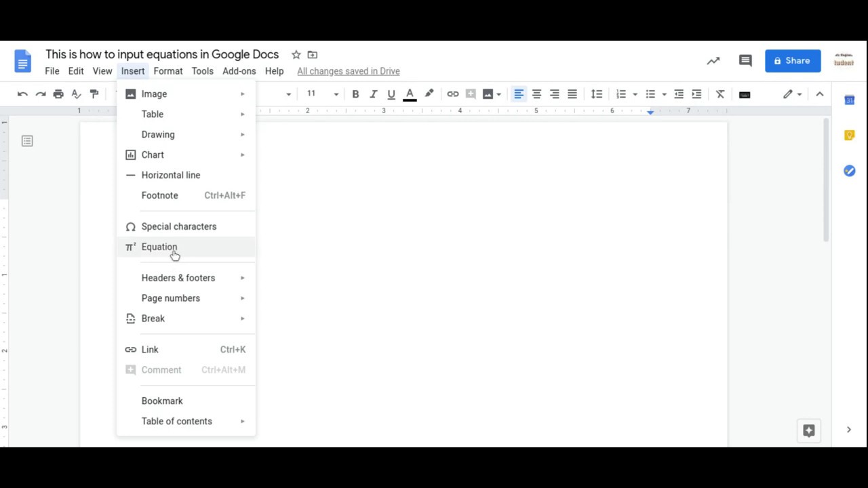Toggle bold formatting

pyautogui.click(x=355, y=94)
